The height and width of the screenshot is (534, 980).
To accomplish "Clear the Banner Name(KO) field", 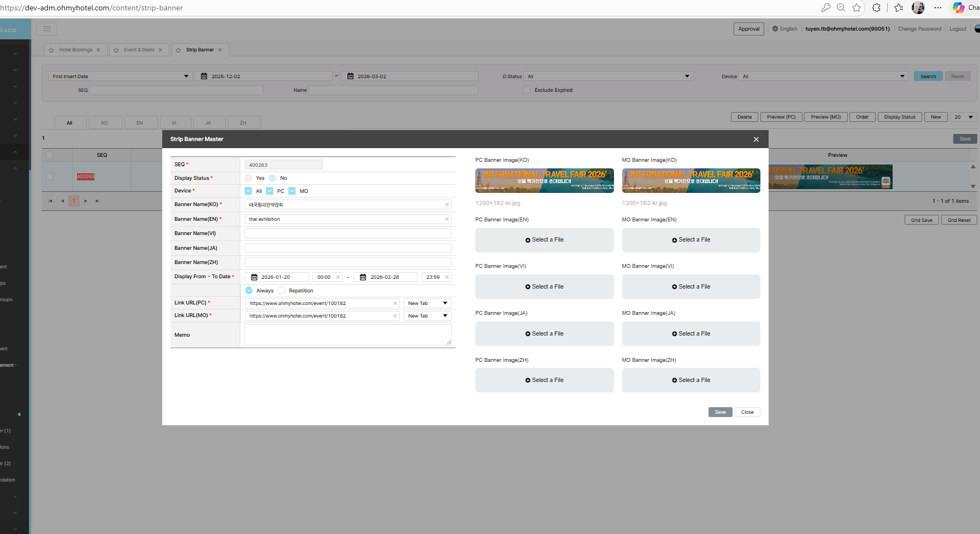I will coord(447,204).
